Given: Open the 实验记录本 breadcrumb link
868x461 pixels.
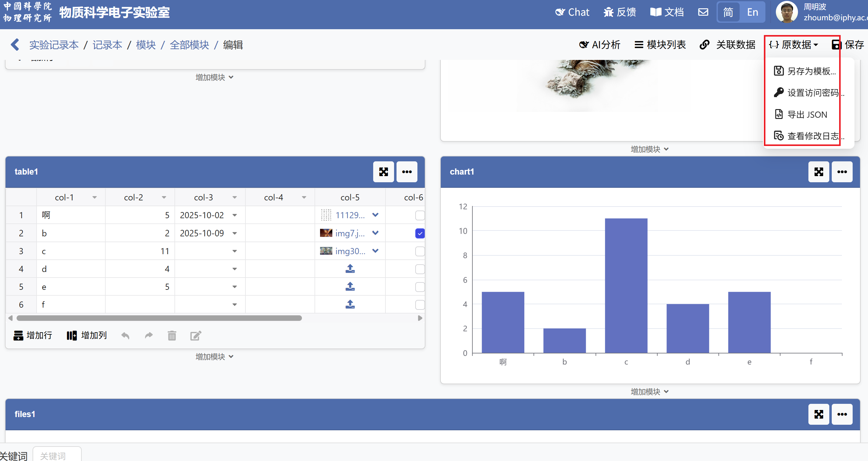Looking at the screenshot, I should (x=53, y=45).
